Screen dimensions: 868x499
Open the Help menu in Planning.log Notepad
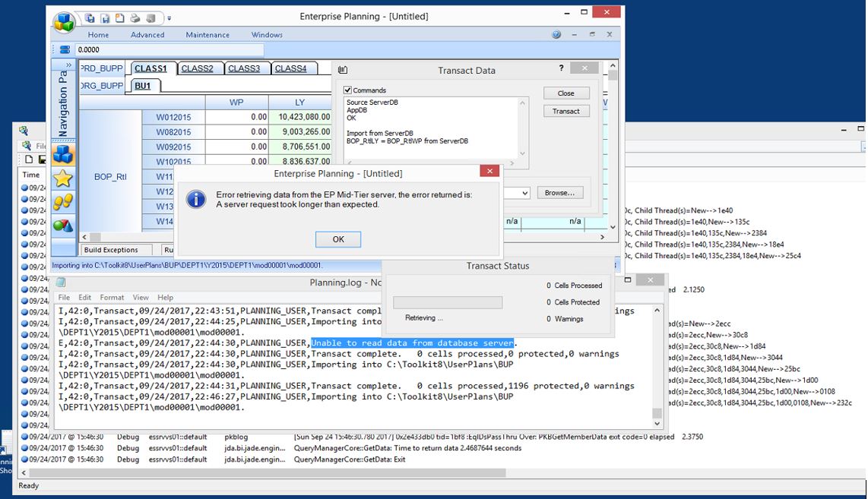165,297
